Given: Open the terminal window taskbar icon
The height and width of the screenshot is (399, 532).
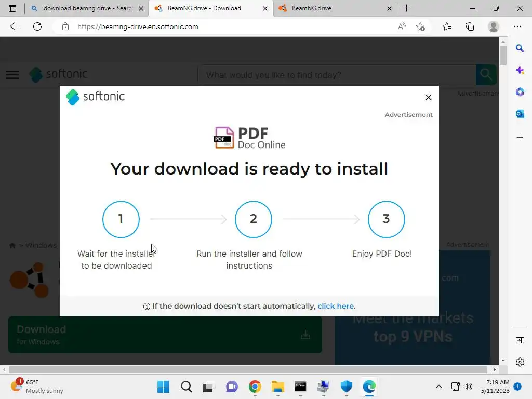Looking at the screenshot, I should click(x=300, y=387).
